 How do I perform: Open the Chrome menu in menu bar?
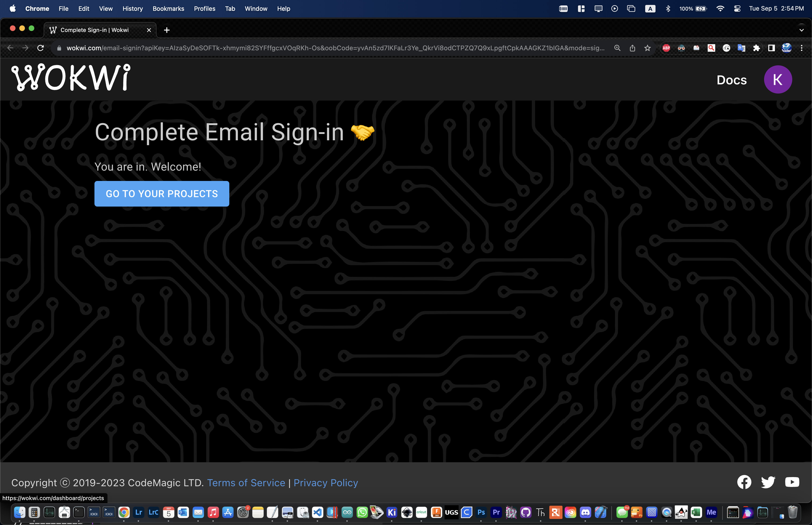click(37, 8)
